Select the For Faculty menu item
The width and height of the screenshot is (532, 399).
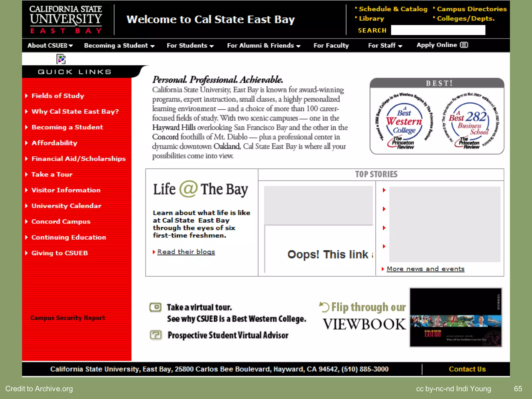pos(331,45)
